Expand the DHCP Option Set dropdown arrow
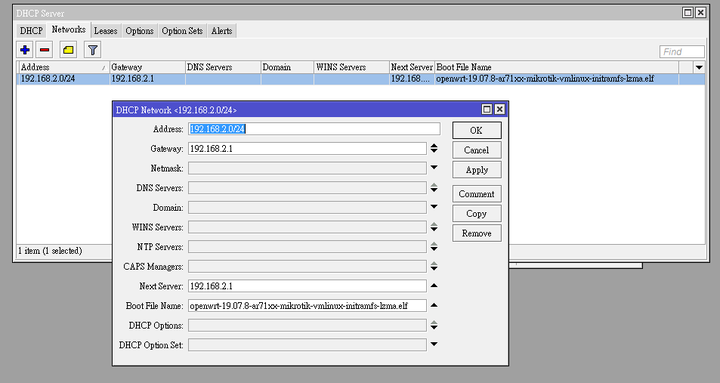The width and height of the screenshot is (720, 383). [434, 344]
